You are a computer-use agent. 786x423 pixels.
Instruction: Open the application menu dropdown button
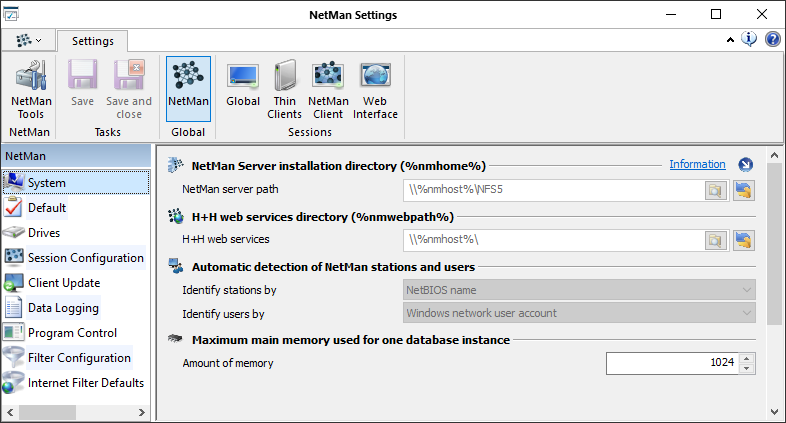[29, 40]
